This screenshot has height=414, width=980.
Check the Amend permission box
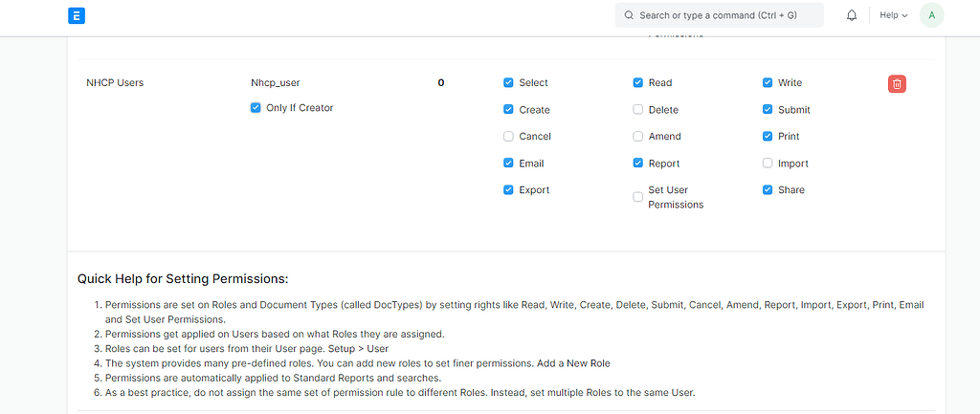(x=638, y=137)
